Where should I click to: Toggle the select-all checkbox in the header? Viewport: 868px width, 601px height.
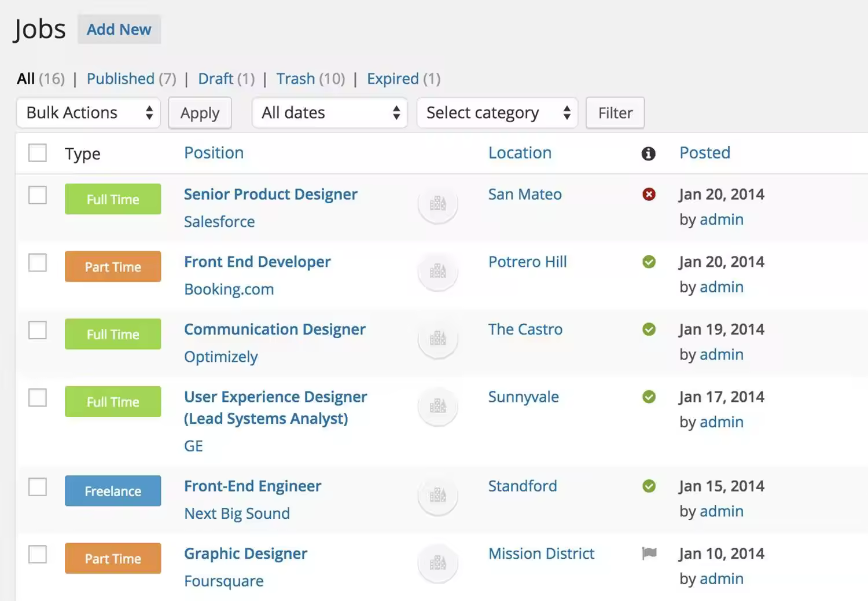38,153
